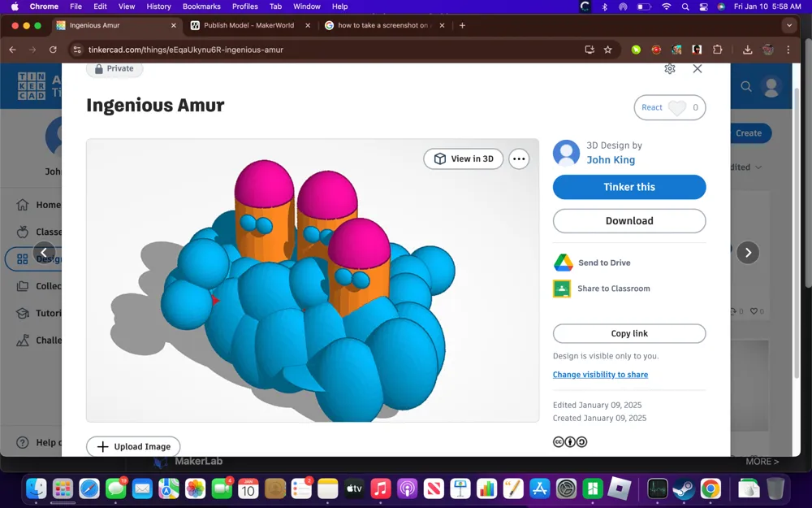Expand Chrome tab search chevron
Viewport: 812px width, 508px height.
point(789,25)
